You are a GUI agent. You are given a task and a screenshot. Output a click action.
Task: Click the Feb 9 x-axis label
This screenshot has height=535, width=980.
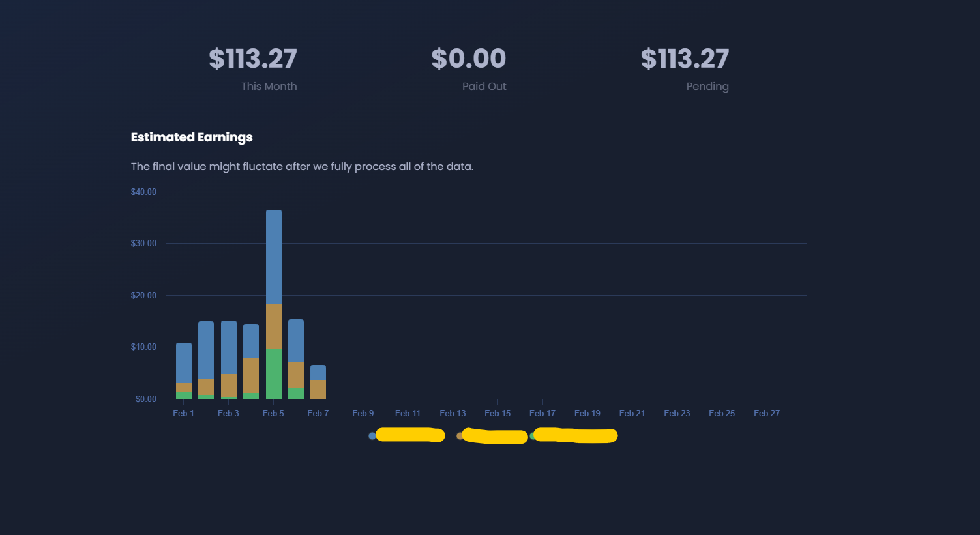[363, 413]
